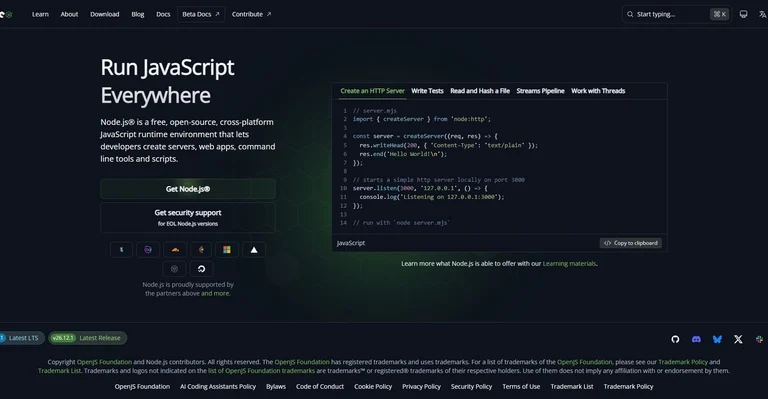Switch to the 'Streams Pipeline' tab
Screen dimensions: 768x399
point(540,91)
